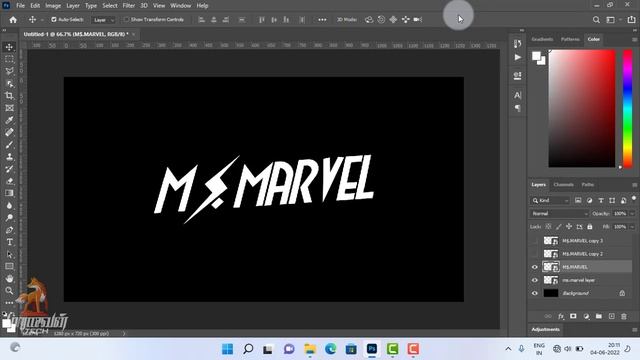
Task: Select the Gradient tool
Action: click(9, 193)
